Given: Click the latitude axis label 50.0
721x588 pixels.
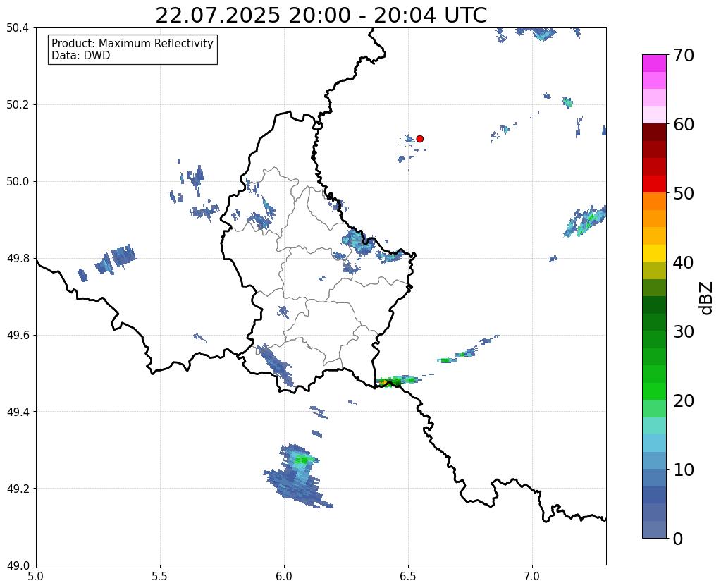Looking at the screenshot, I should coord(18,182).
